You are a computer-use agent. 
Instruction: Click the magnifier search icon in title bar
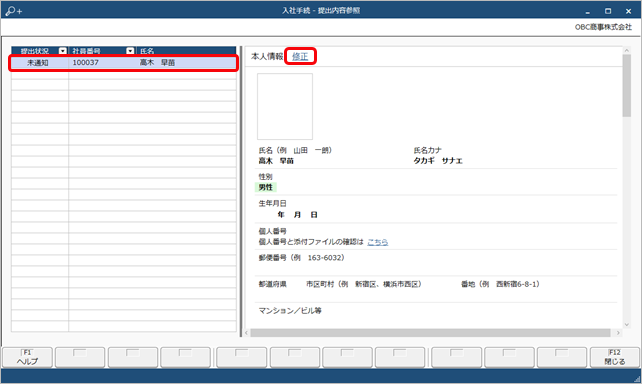tap(14, 11)
